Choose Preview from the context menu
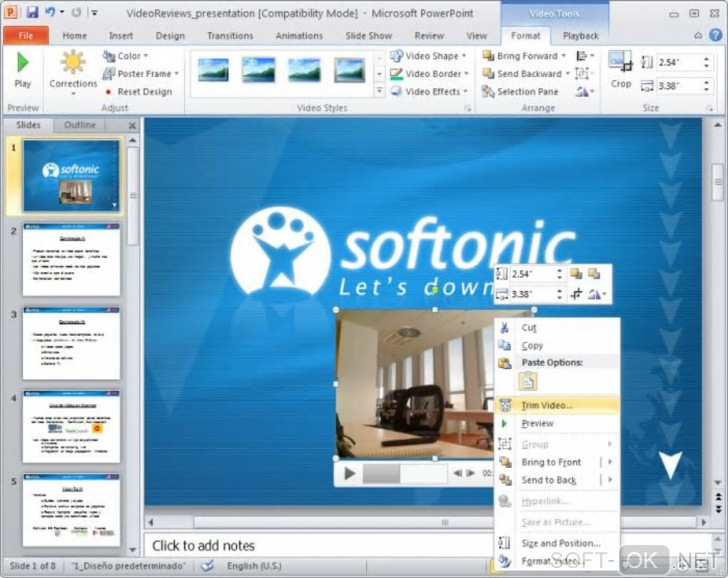 pos(557,423)
